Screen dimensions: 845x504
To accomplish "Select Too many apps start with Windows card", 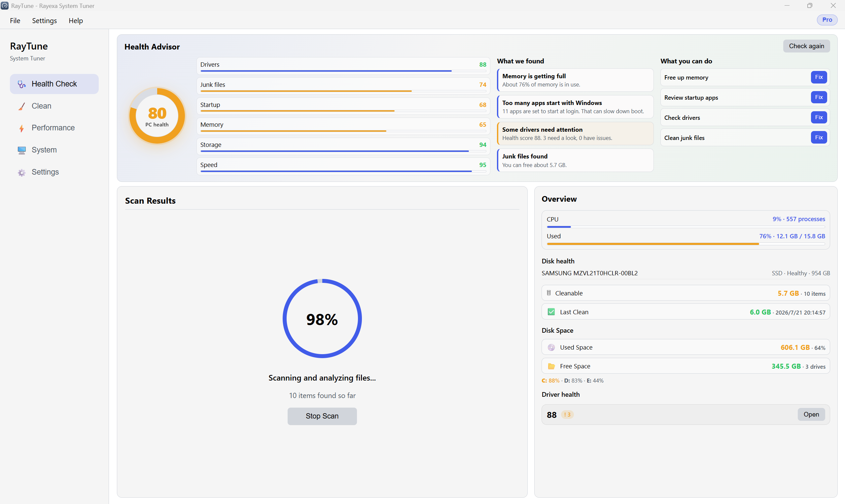I will pos(575,107).
